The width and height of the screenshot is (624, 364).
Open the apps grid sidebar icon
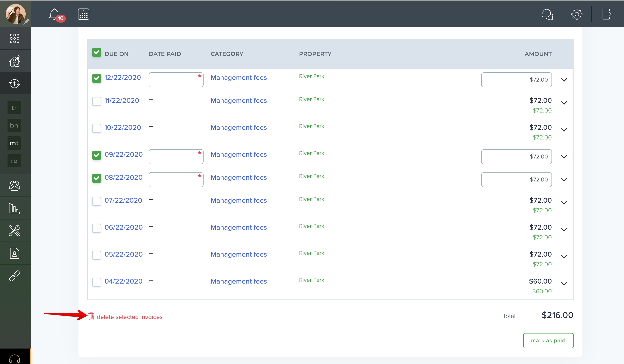(x=14, y=38)
